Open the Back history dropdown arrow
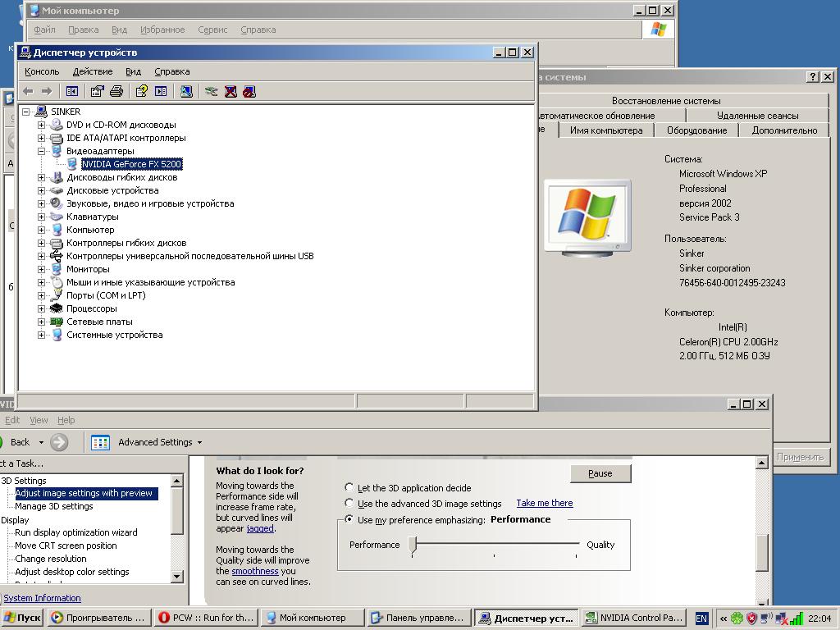 41,442
